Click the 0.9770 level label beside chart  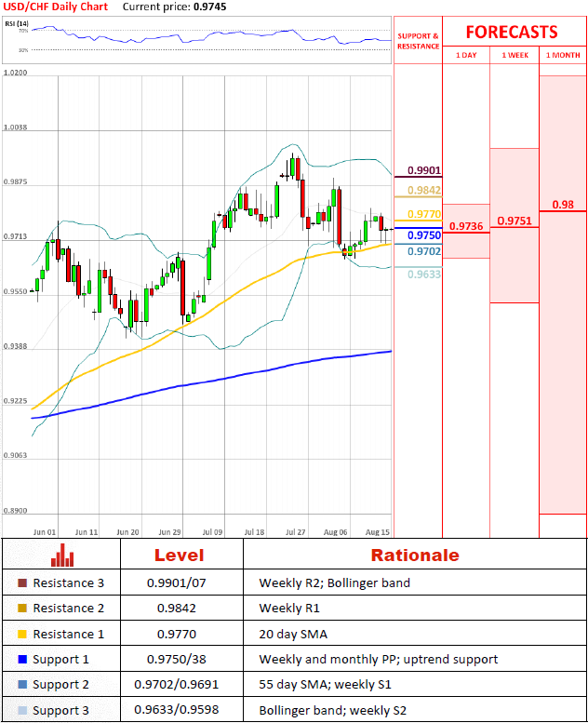coord(424,214)
